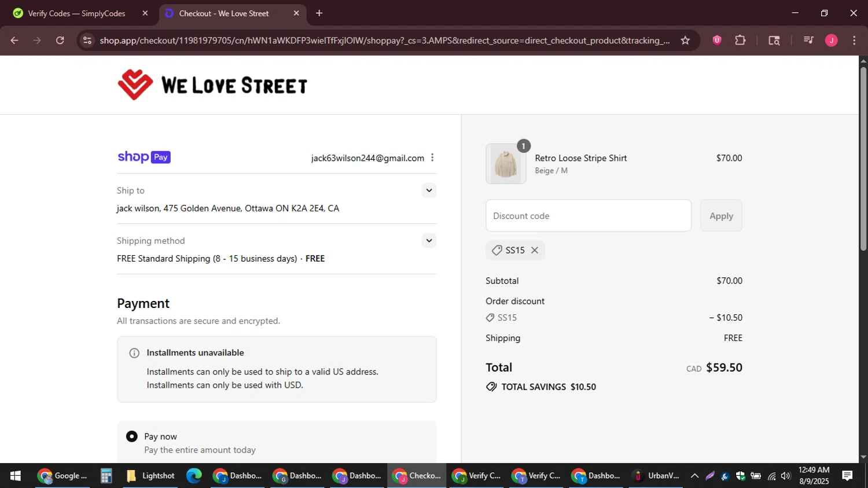Viewport: 868px width, 488px height.
Task: Click the Retro Loose Stripe Shirt thumbnail
Action: tap(506, 164)
